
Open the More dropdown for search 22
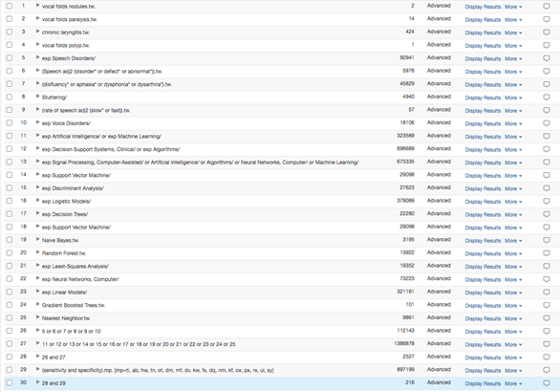(513, 279)
